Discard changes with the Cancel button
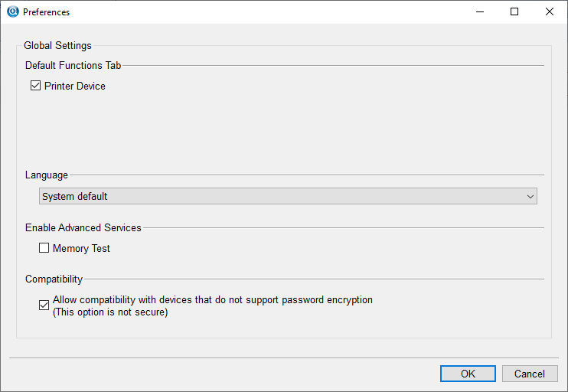 click(x=530, y=374)
